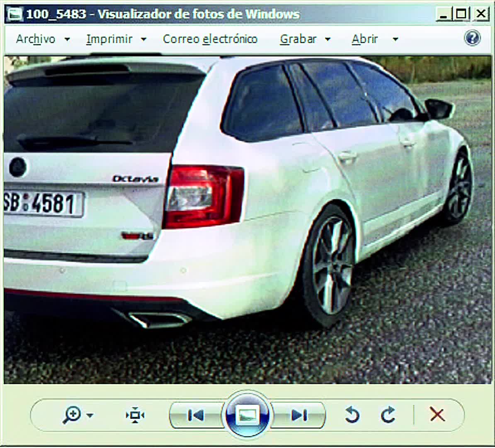Expand the Abrir dropdown arrow

click(395, 39)
